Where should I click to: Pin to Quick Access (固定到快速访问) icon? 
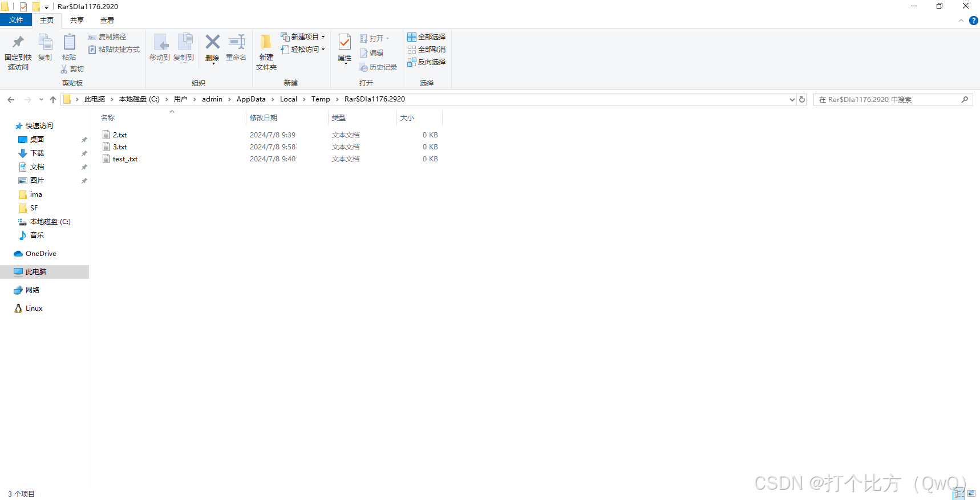pos(18,43)
